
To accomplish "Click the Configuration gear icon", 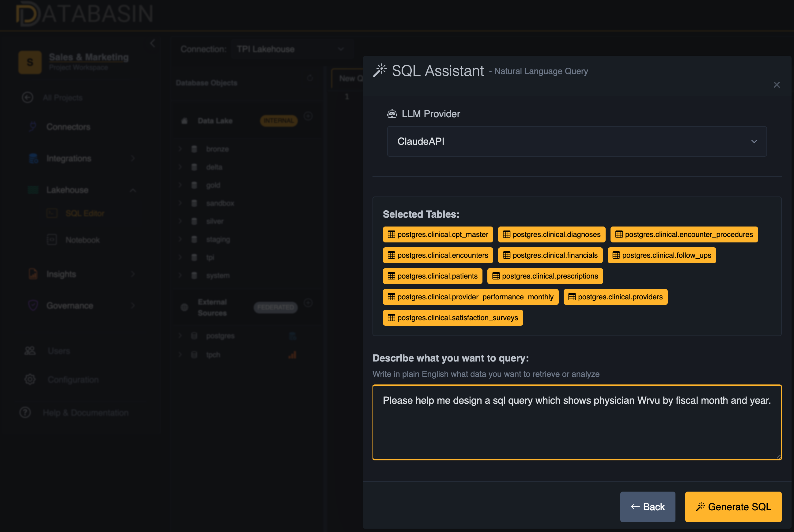I will (30, 379).
